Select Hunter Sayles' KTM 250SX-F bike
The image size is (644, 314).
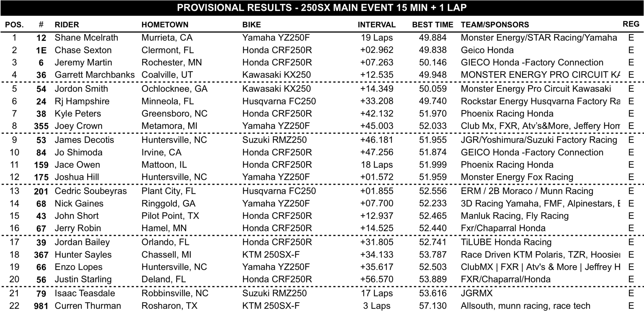click(x=271, y=254)
